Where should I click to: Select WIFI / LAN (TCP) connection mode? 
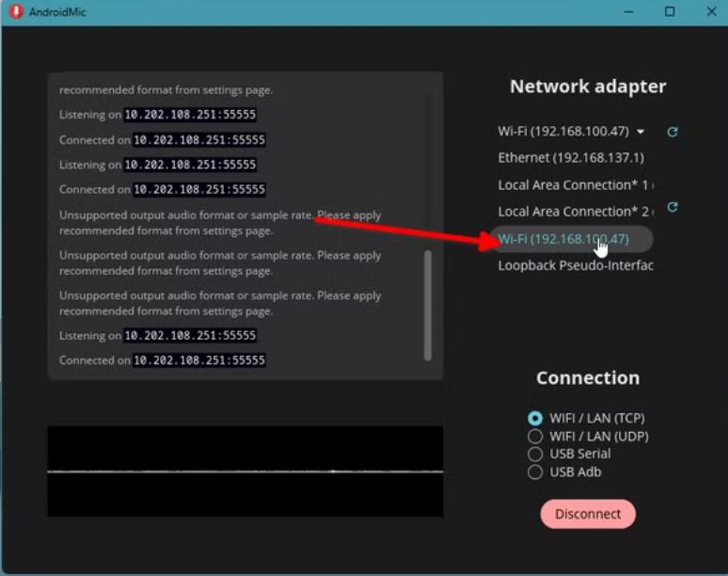tap(535, 418)
